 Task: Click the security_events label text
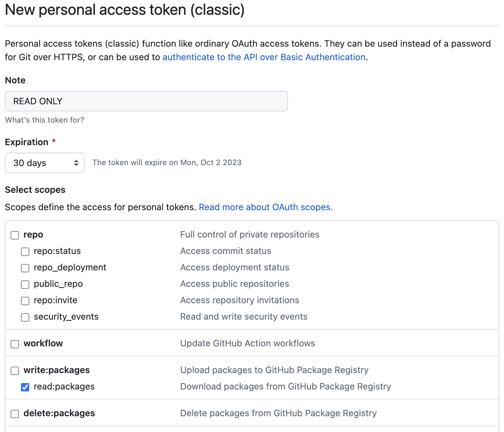pos(66,317)
